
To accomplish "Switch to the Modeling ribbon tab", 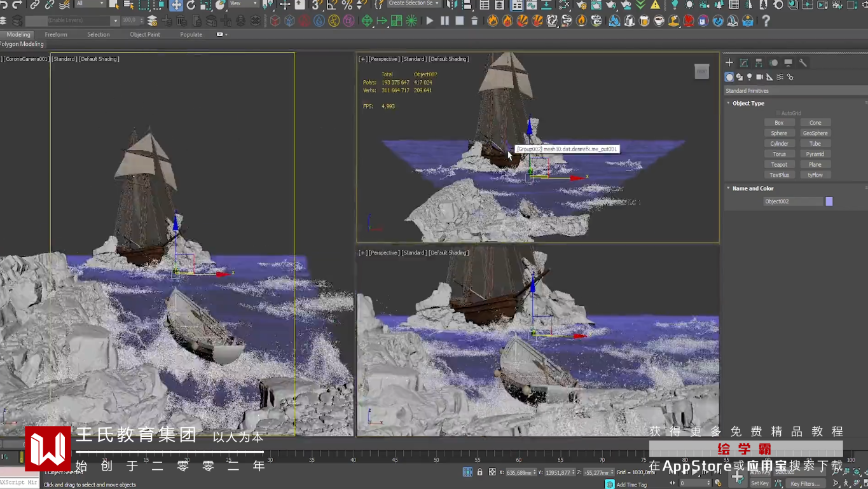I will (18, 34).
